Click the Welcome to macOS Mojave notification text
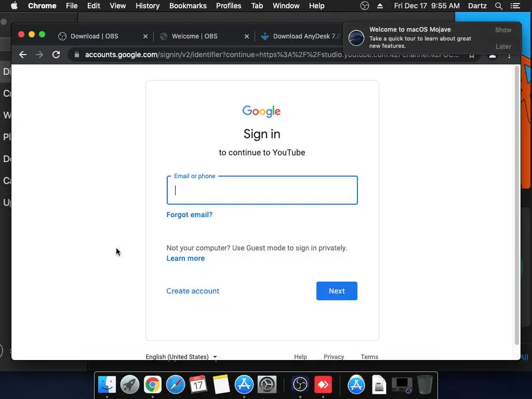The width and height of the screenshot is (532, 399). pos(410,30)
